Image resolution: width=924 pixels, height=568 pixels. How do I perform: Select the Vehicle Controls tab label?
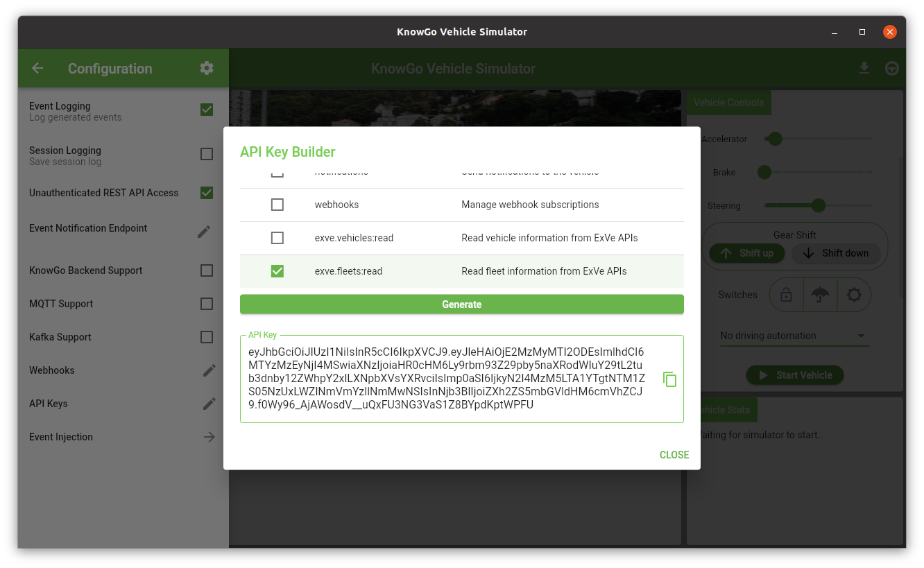728,103
